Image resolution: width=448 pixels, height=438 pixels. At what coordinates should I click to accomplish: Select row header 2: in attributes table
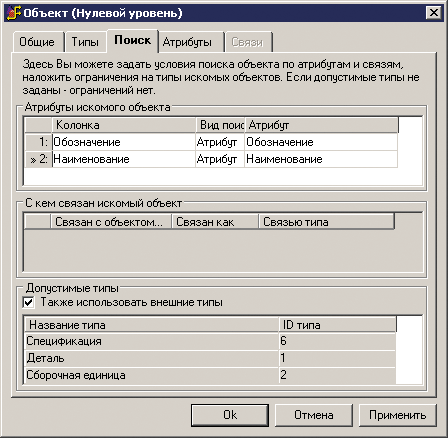click(x=38, y=159)
